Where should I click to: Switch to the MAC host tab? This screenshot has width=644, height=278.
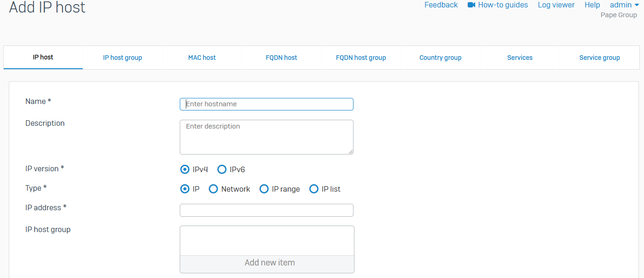[x=202, y=58]
